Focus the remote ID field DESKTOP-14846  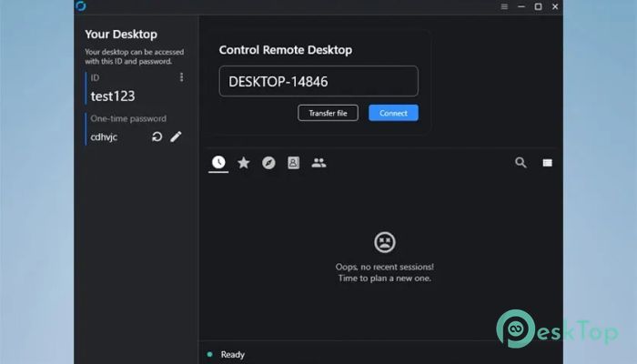coord(318,81)
